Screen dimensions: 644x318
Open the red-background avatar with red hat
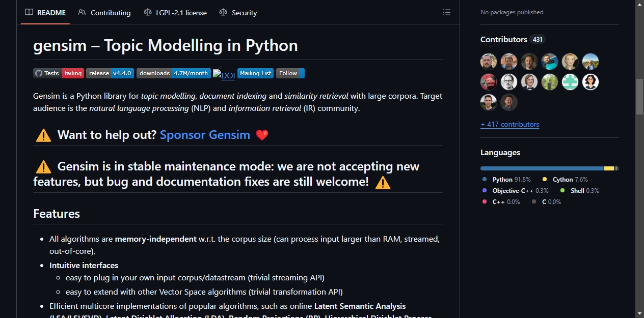point(489,82)
